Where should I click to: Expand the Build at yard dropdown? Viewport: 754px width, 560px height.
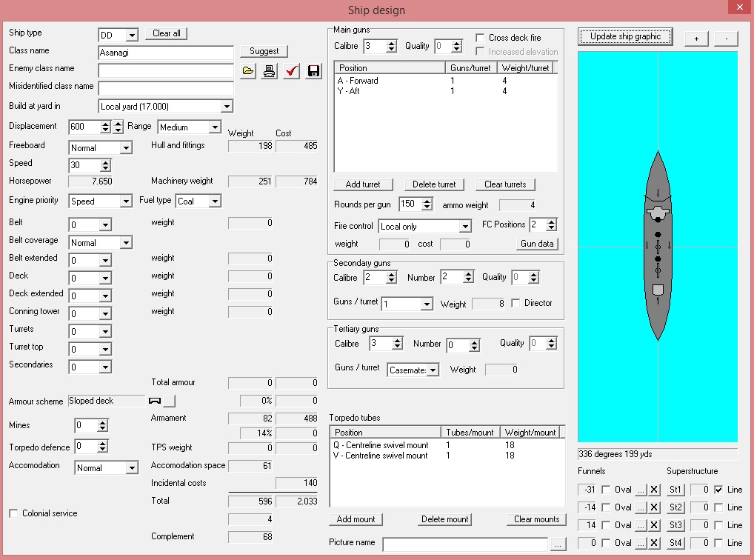(227, 107)
